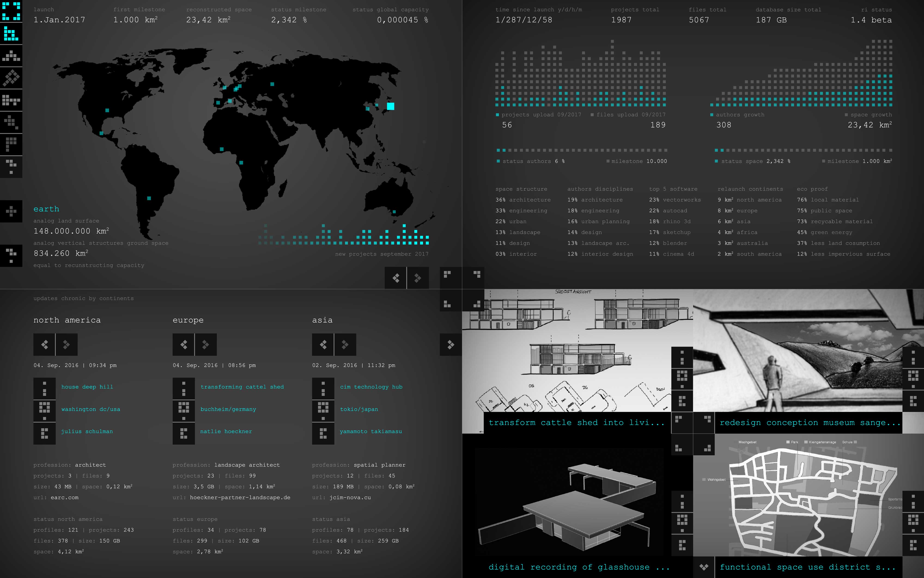Open transforming cattel shed project

[x=242, y=387]
